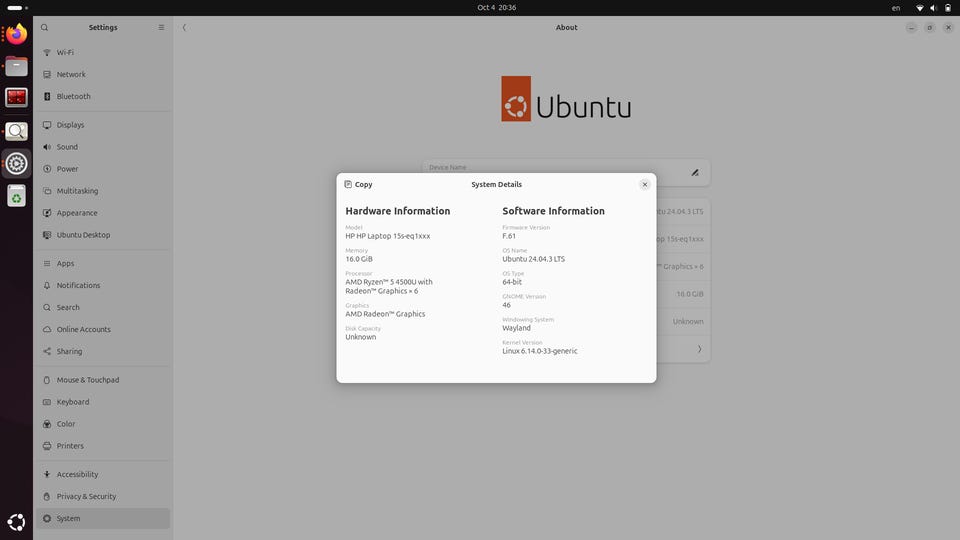Close the System Details dialog
Image resolution: width=960 pixels, height=540 pixels.
coord(645,184)
